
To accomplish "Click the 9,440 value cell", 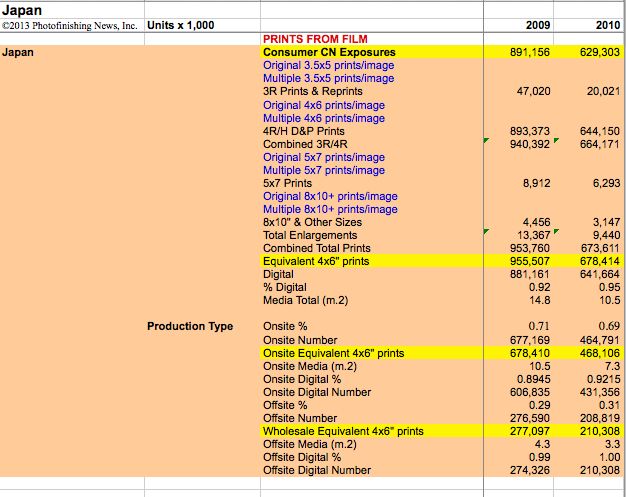I will (x=606, y=235).
